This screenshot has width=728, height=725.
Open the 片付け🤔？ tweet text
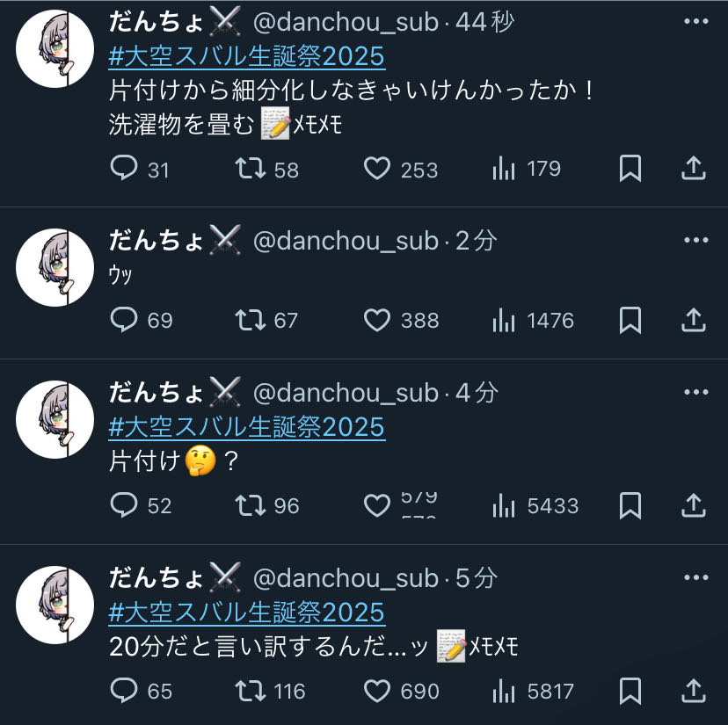coord(173,461)
